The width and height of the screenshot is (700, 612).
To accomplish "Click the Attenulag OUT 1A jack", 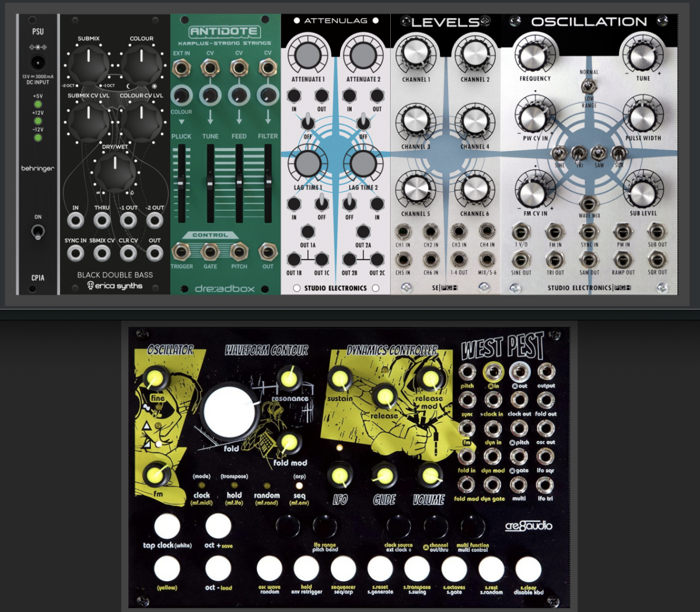I will pyautogui.click(x=307, y=232).
